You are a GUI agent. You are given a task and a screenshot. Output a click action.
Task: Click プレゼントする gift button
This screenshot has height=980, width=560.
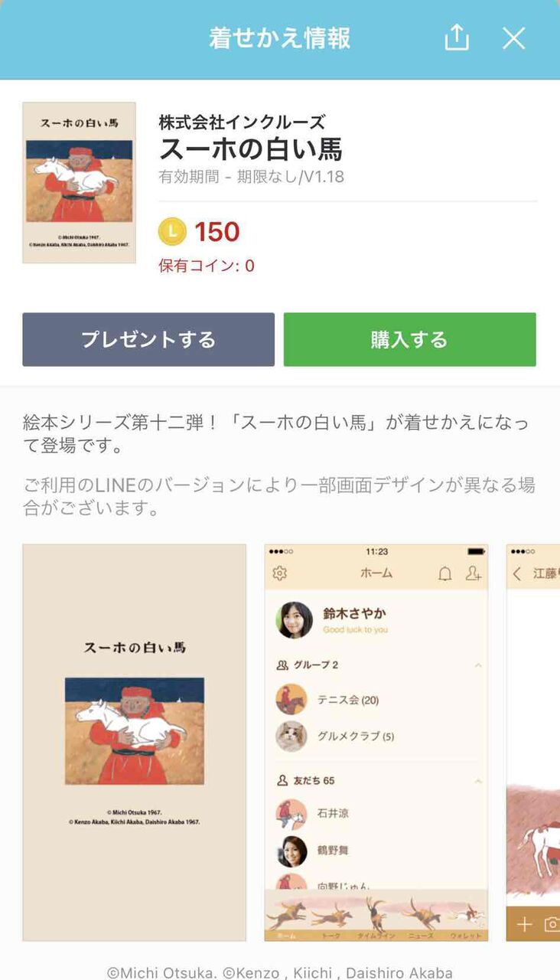pyautogui.click(x=148, y=339)
